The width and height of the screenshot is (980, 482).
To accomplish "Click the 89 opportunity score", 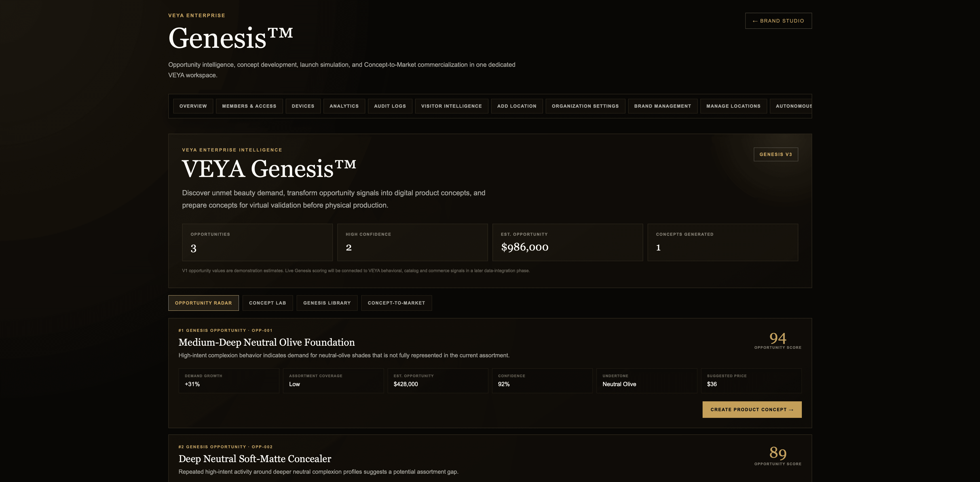I will pyautogui.click(x=778, y=453).
